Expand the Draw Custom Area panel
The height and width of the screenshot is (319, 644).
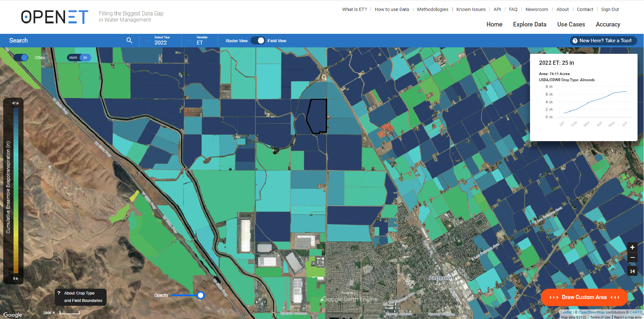point(584,297)
